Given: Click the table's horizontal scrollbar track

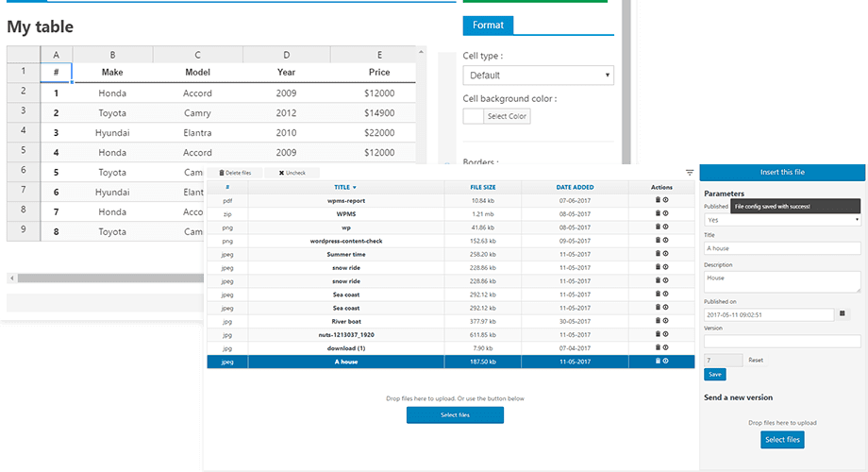Looking at the screenshot, I should pyautogui.click(x=110, y=278).
